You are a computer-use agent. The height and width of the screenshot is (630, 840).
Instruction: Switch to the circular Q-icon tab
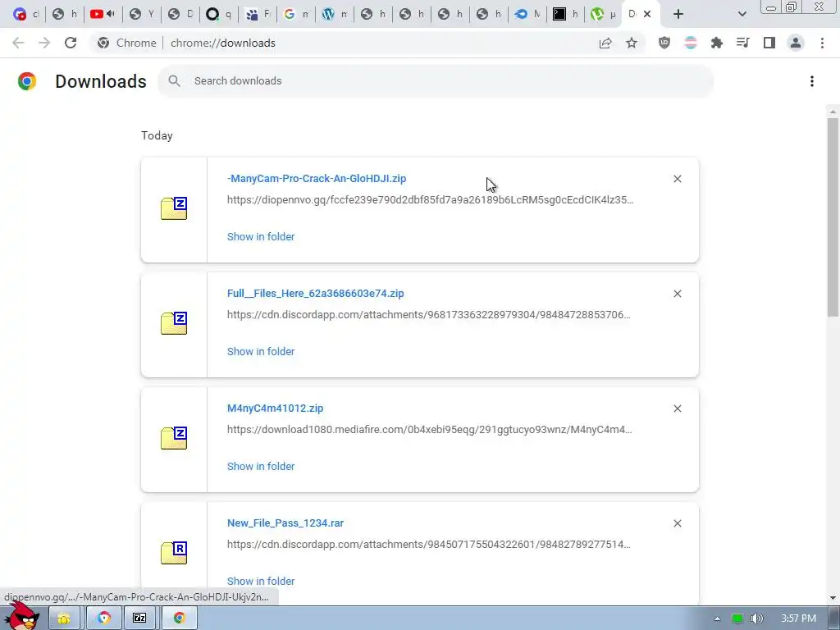coord(218,14)
